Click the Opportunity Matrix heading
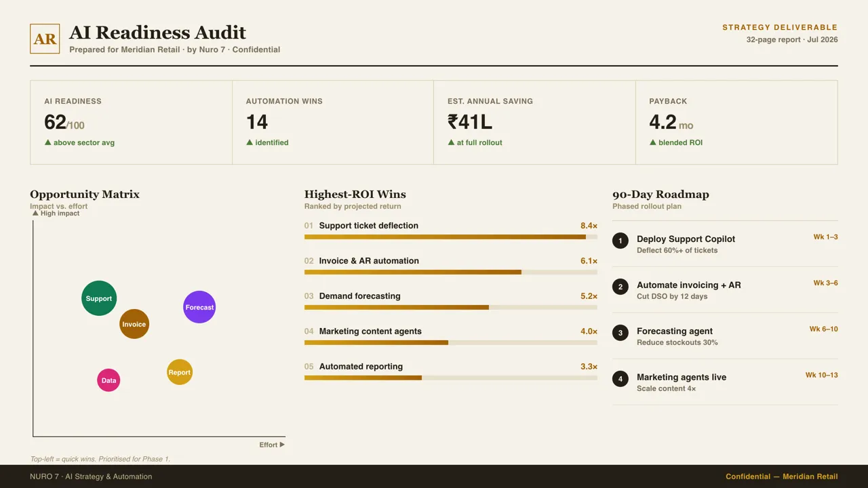Screen dimensions: 868x488 click(85, 195)
